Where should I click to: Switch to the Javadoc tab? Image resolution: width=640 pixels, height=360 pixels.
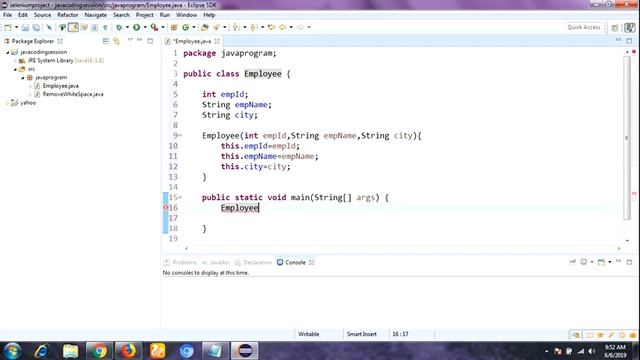tap(216, 262)
